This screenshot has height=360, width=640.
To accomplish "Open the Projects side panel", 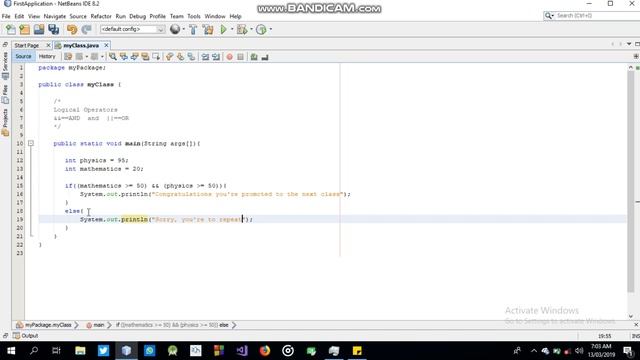I will pyautogui.click(x=5, y=122).
